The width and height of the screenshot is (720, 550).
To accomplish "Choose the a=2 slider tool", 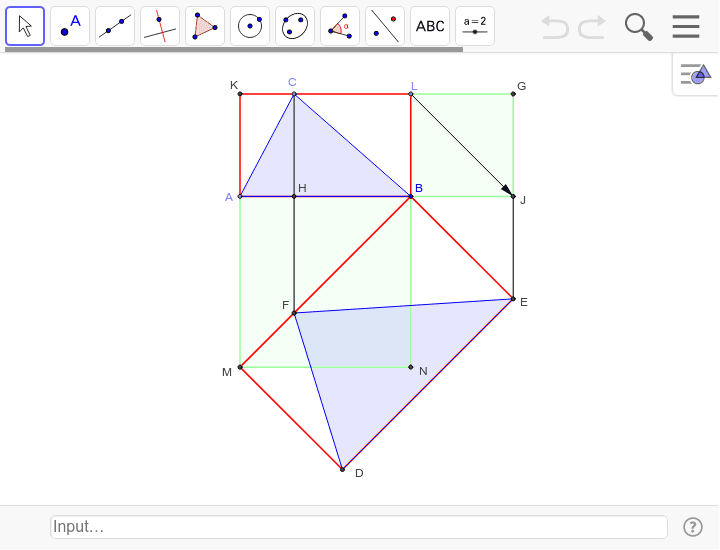I will click(475, 26).
